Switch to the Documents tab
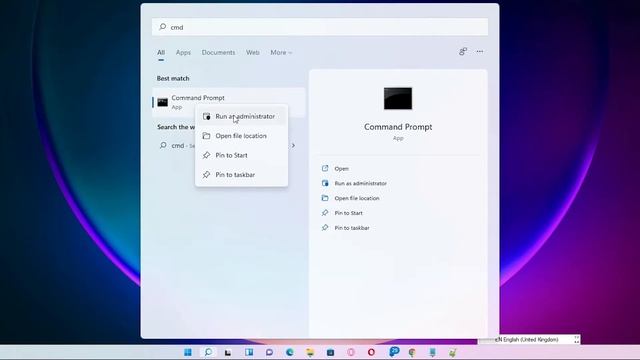Image resolution: width=640 pixels, height=360 pixels. pyautogui.click(x=218, y=53)
